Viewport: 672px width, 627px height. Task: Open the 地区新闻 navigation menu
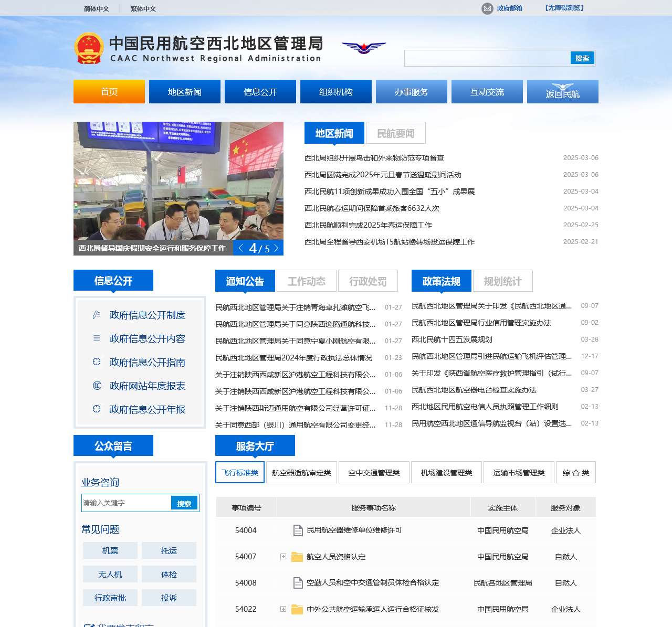[x=185, y=92]
